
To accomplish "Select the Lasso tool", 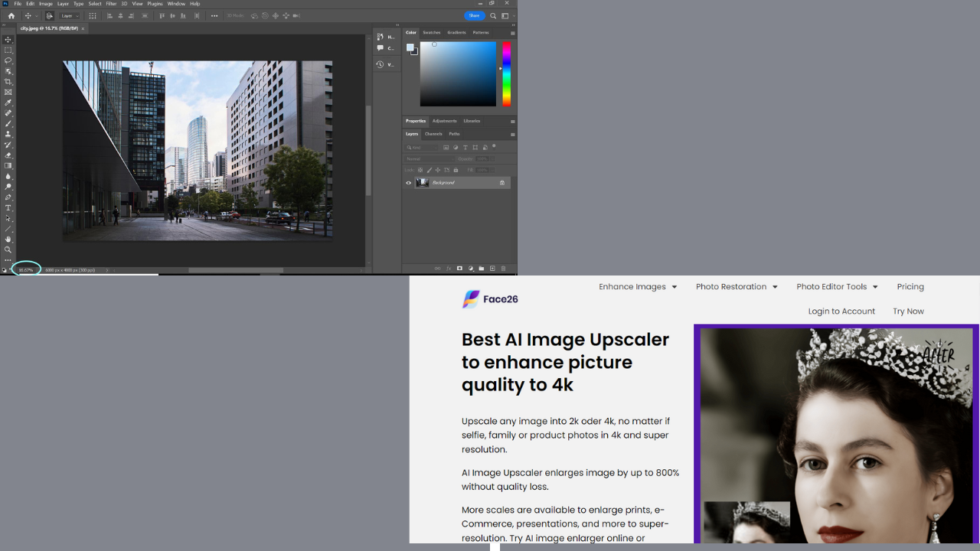I will (8, 60).
